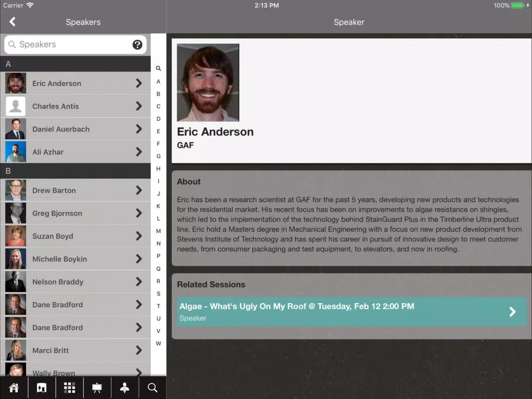Open the Algae related session chevron
This screenshot has width=532, height=399.
(x=512, y=312)
